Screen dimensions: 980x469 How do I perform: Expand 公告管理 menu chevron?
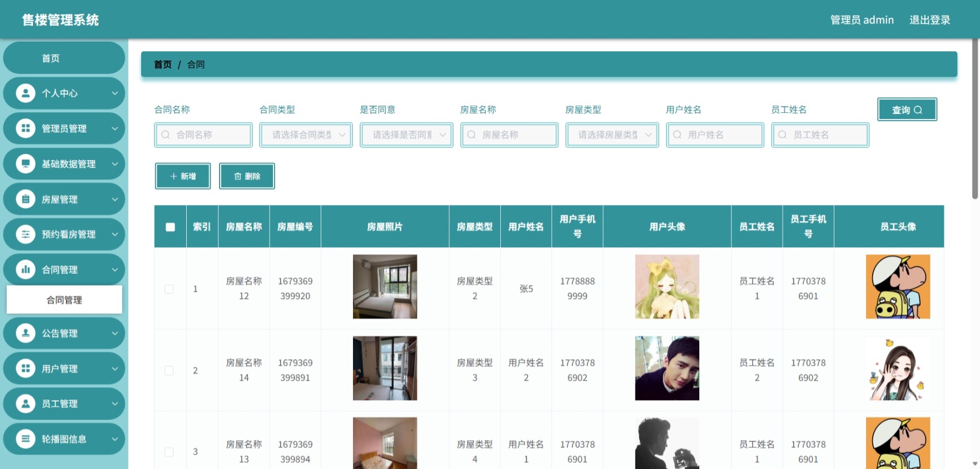(x=115, y=333)
